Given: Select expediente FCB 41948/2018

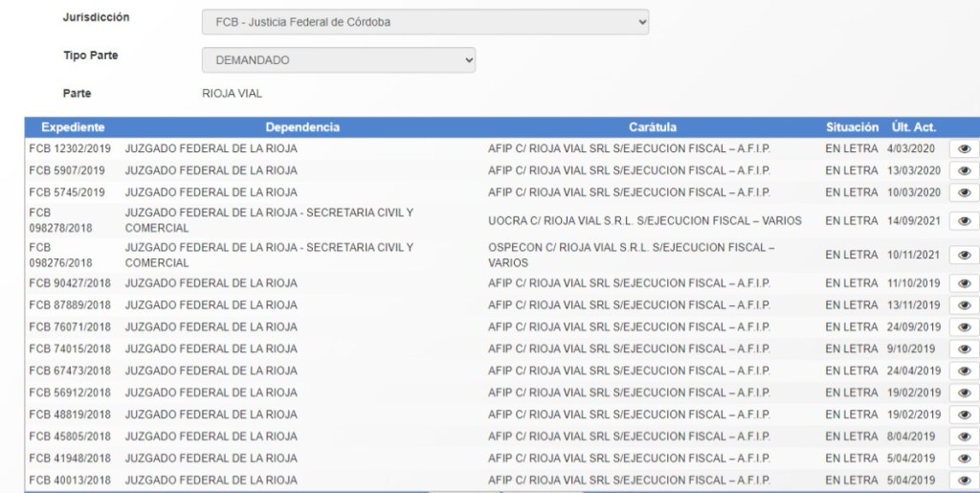Looking at the screenshot, I should point(70,458).
